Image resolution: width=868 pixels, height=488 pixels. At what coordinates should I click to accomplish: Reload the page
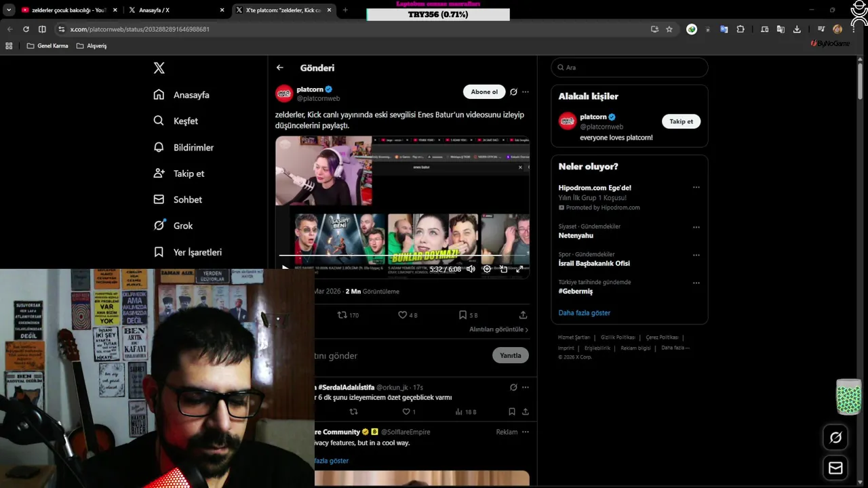pos(26,29)
